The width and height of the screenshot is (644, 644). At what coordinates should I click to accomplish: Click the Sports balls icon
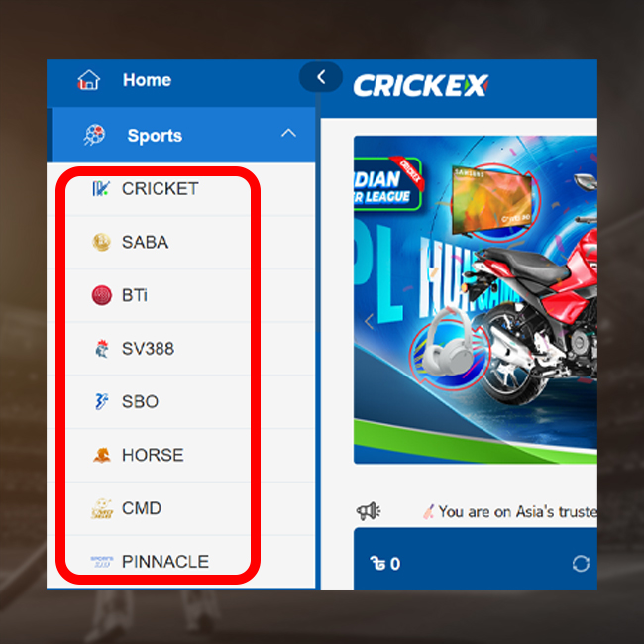[x=94, y=135]
